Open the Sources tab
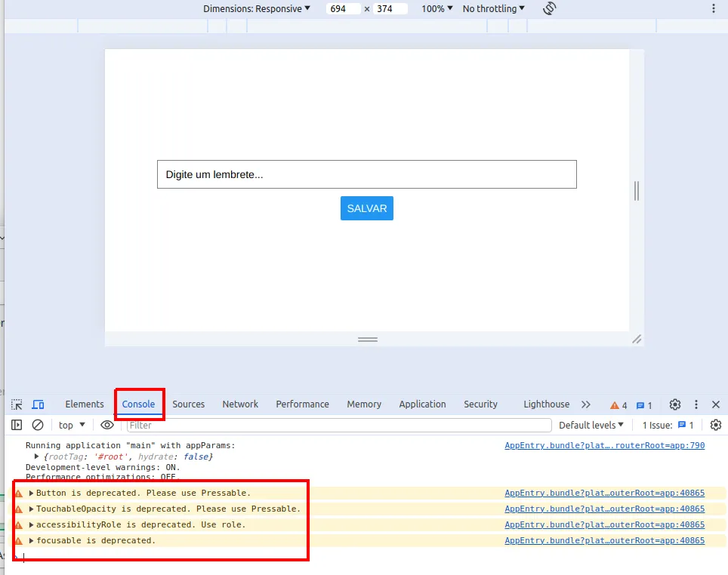This screenshot has height=575, width=728. [189, 404]
